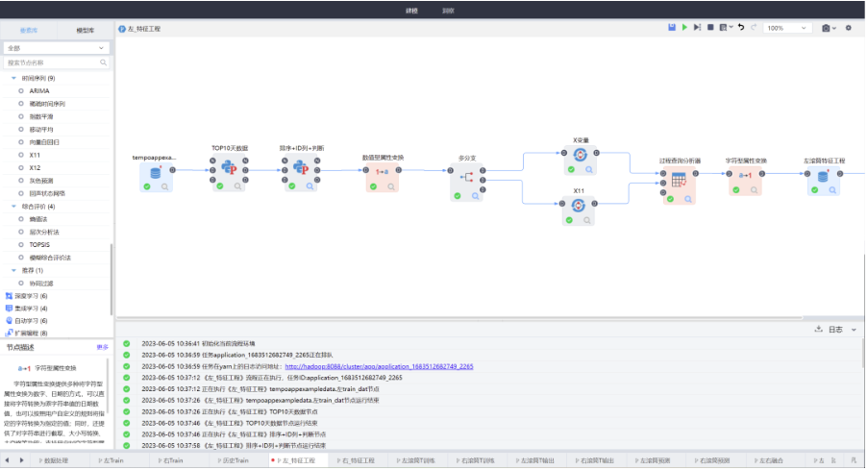Click the download icon in the log panel
The height and width of the screenshot is (470, 868).
point(818,329)
